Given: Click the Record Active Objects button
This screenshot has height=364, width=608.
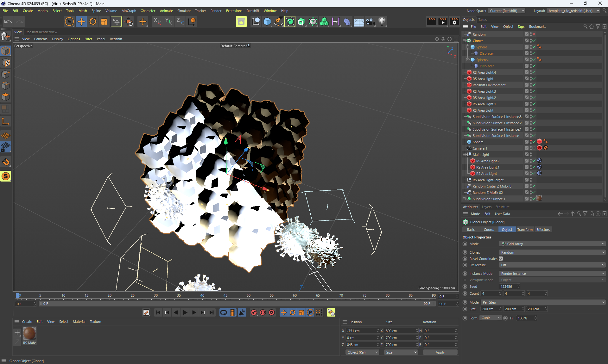Looking at the screenshot, I should pos(254,312).
